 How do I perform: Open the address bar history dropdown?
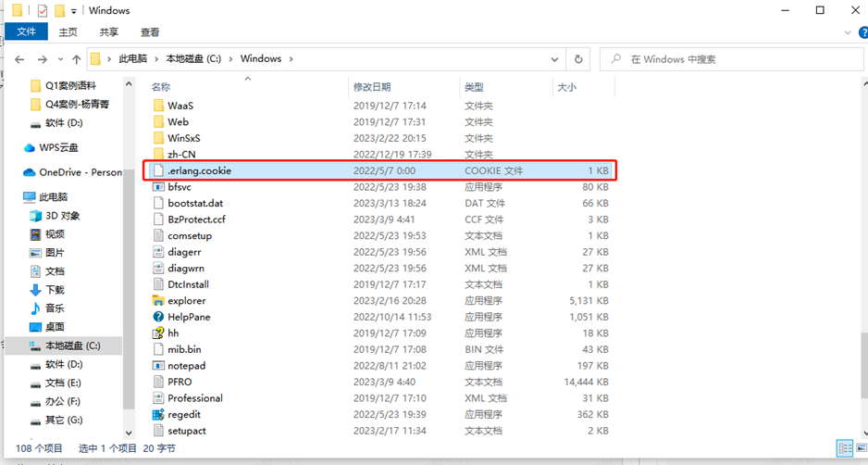[x=556, y=59]
